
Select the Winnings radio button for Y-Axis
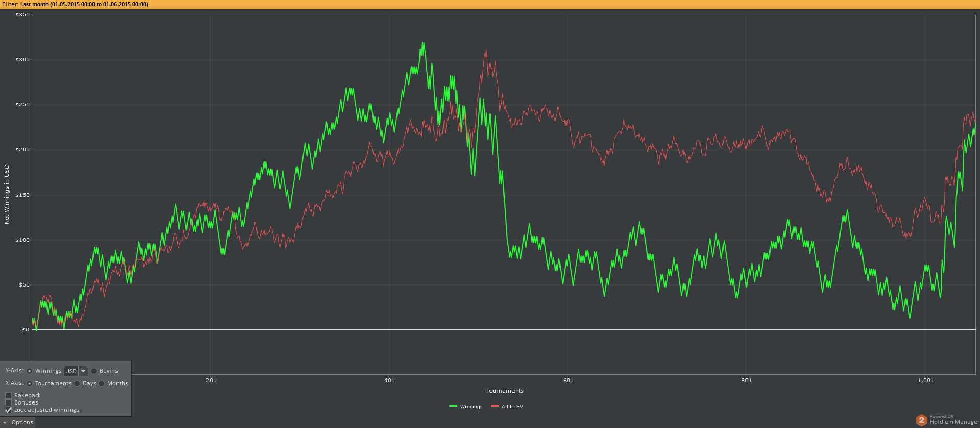click(x=30, y=371)
